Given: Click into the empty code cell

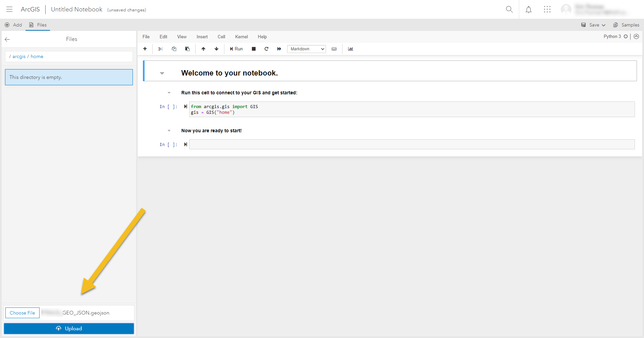Looking at the screenshot, I should [412, 144].
